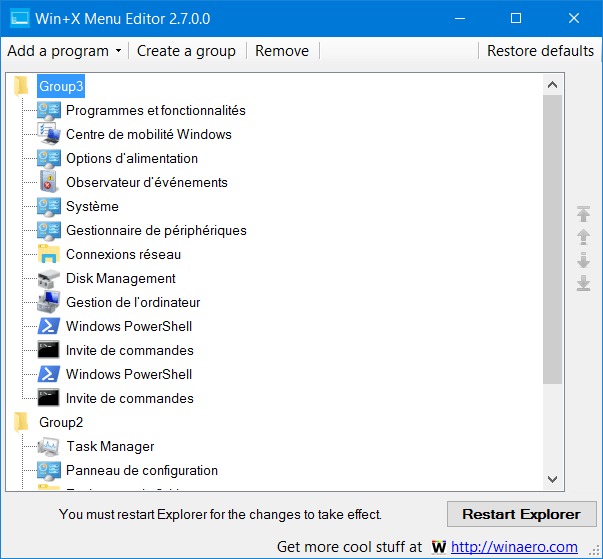Image resolution: width=603 pixels, height=559 pixels.
Task: Select Connexions réseau entry
Action: click(123, 254)
